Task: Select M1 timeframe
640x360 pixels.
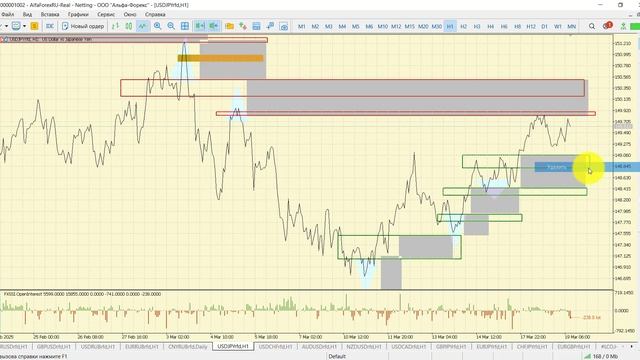Action: tap(302, 26)
